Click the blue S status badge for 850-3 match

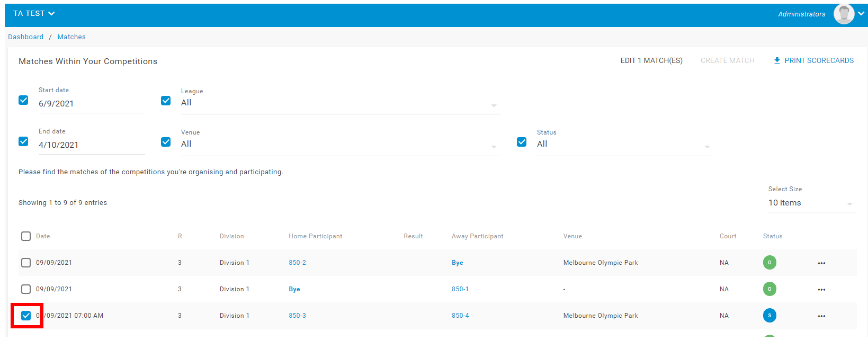pos(769,316)
